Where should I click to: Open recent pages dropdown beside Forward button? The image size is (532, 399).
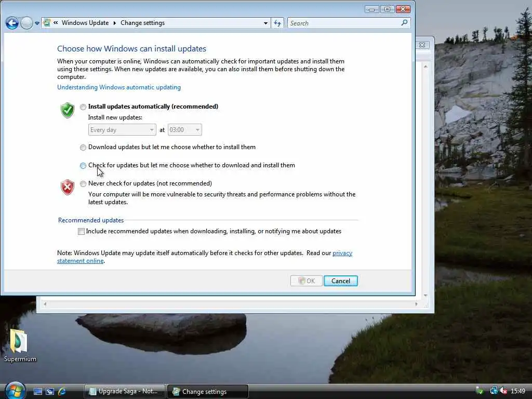[37, 23]
